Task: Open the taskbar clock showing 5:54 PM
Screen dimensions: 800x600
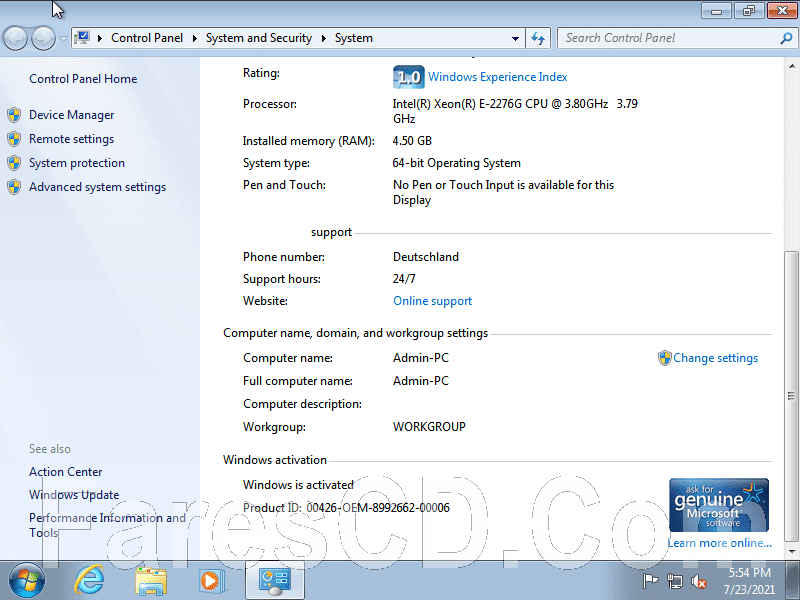Action: coord(749,581)
